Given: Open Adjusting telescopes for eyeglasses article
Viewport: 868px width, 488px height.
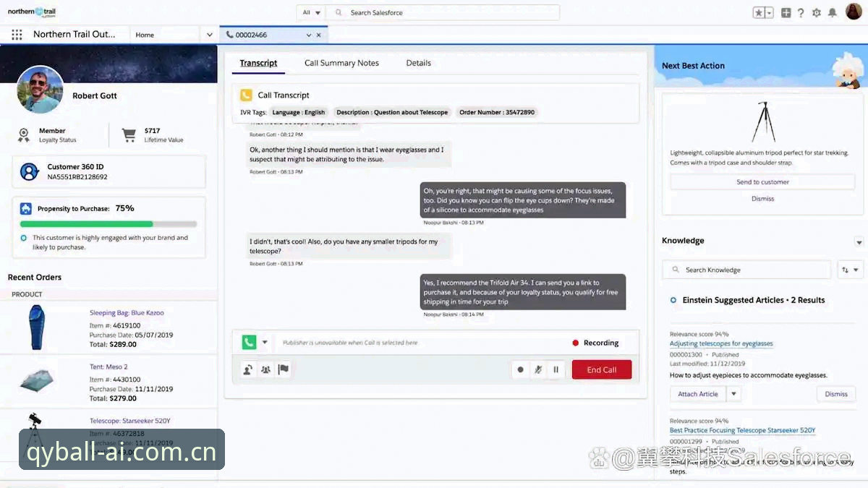Looking at the screenshot, I should (x=721, y=343).
